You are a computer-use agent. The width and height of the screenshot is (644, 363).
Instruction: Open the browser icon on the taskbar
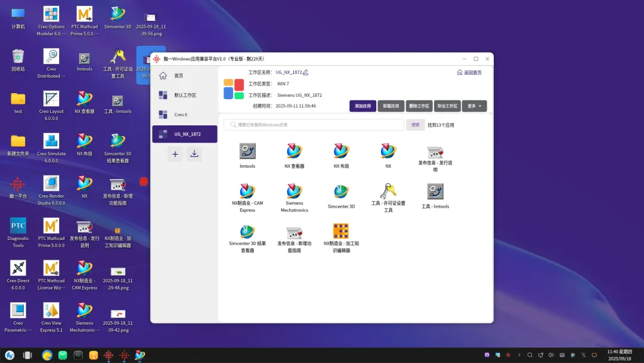click(47, 355)
